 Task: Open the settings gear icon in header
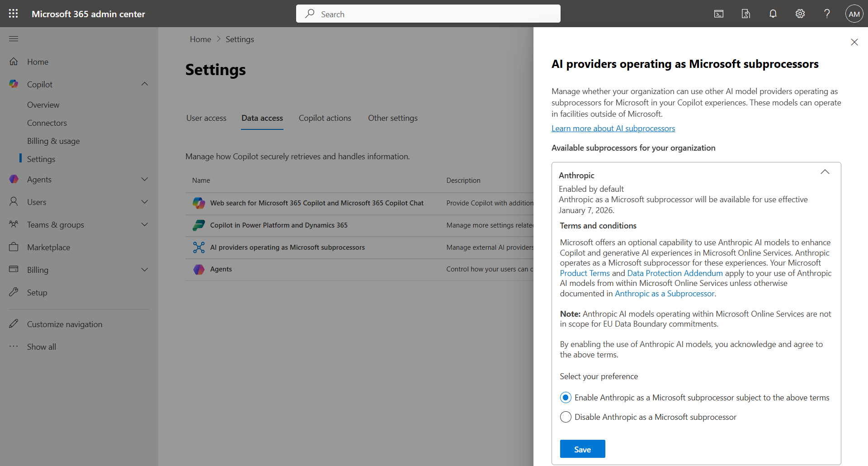(x=800, y=14)
